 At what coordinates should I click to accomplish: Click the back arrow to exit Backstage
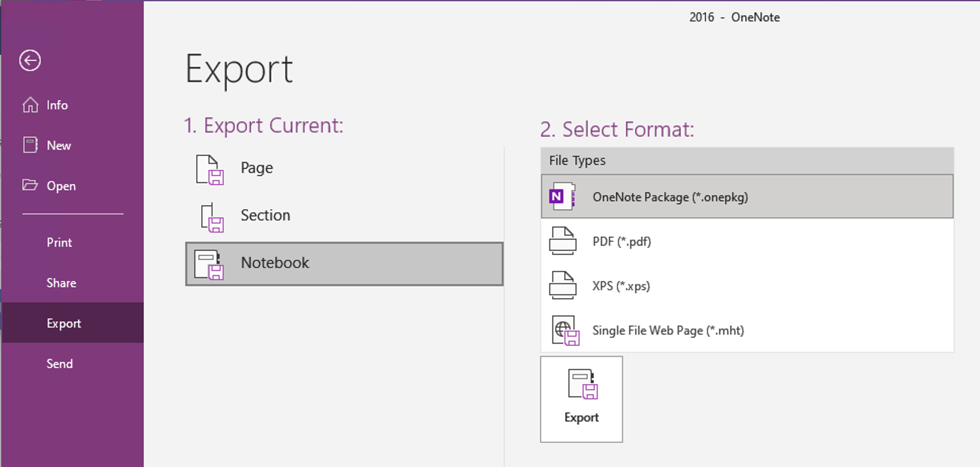[x=30, y=61]
